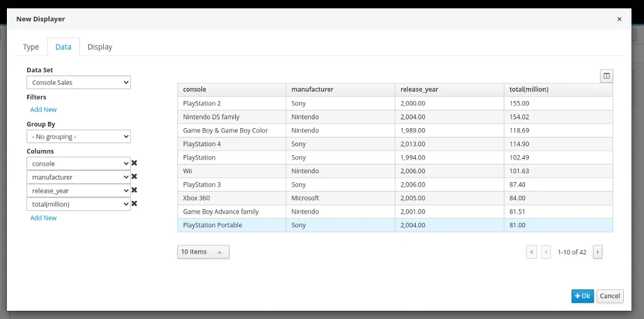The image size is (644, 319).
Task: Sort by the console column header
Action: coord(231,89)
